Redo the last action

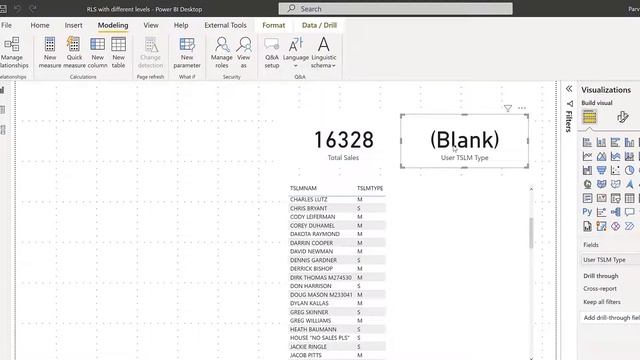(33, 9)
